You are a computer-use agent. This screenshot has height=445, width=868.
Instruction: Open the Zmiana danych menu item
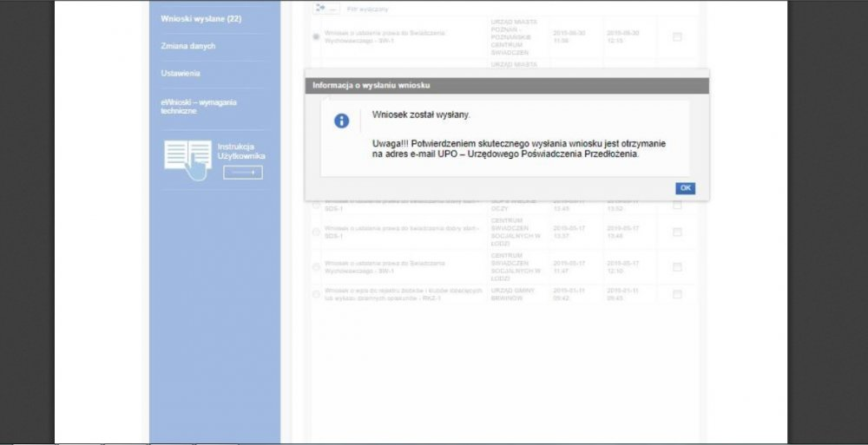(x=188, y=46)
